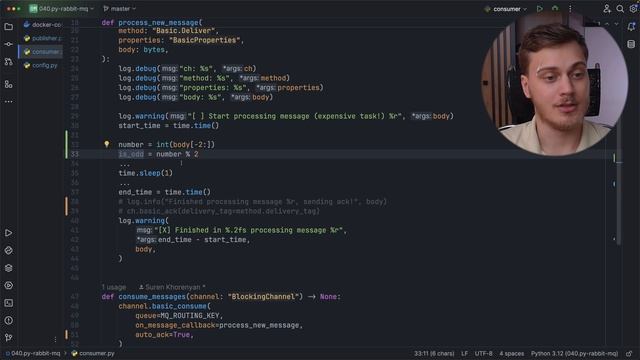Click author hint Suren Khorenyan

[172, 287]
